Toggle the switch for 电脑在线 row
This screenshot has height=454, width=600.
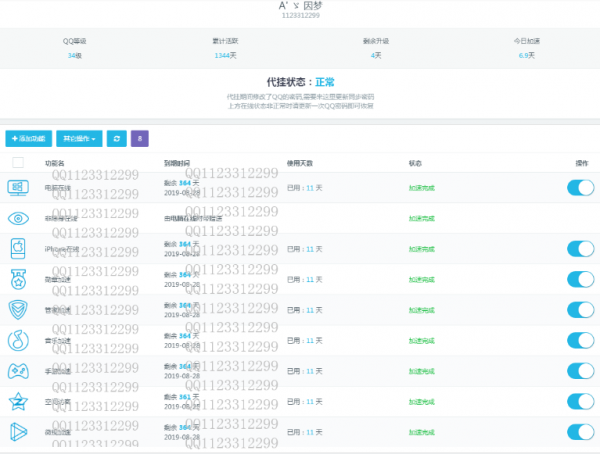point(580,188)
